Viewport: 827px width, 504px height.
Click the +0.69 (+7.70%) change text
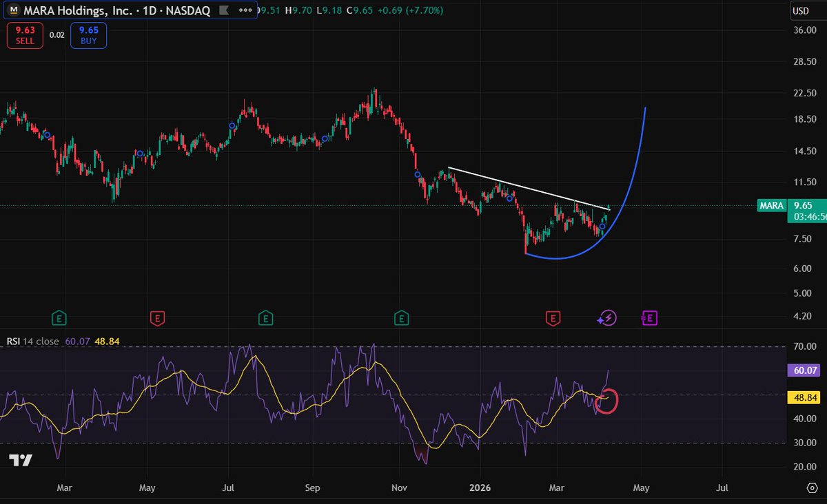point(411,10)
